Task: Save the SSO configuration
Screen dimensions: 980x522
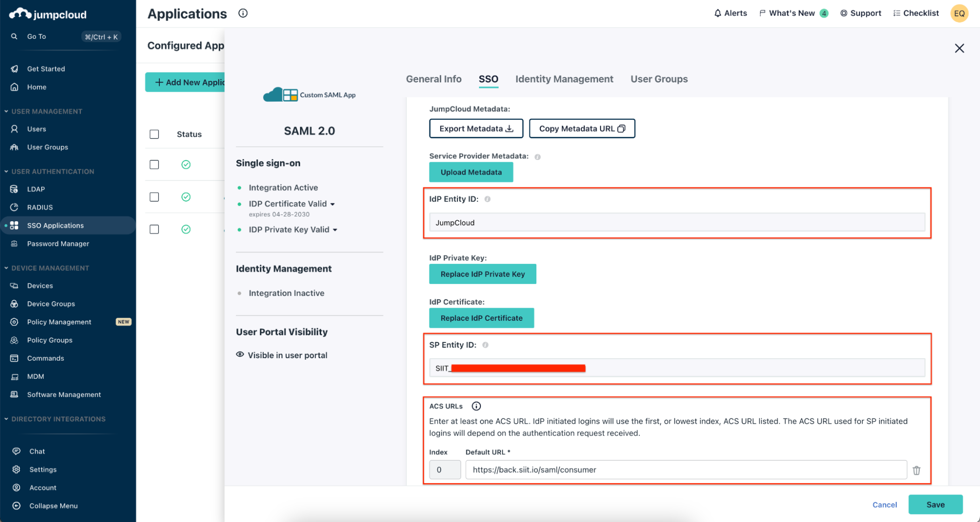Action: [x=935, y=505]
